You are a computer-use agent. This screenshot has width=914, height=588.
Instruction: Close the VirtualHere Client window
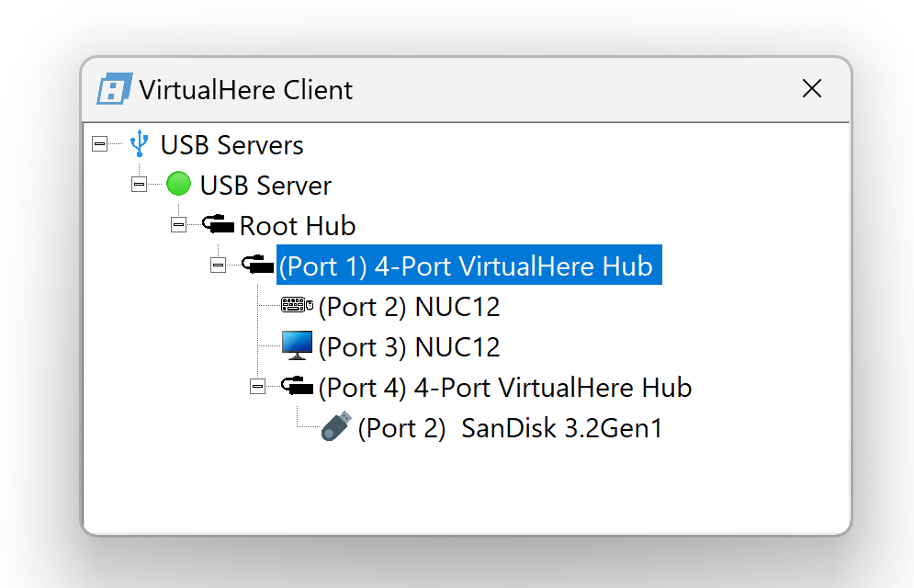[x=812, y=88]
